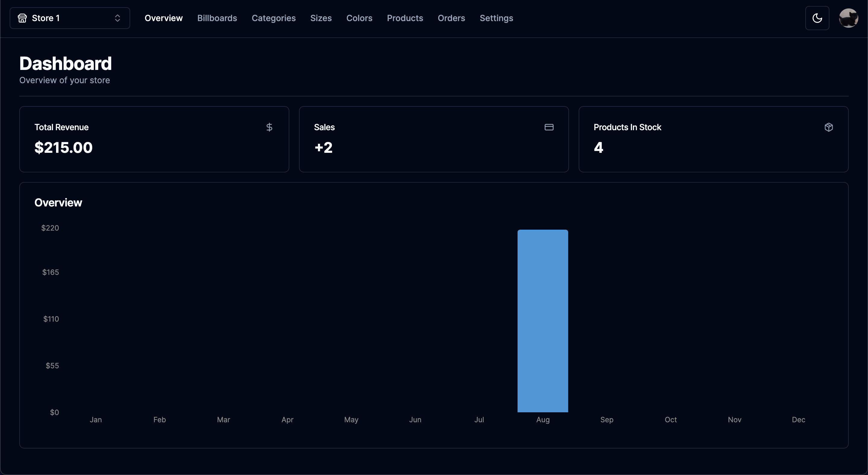Screen dimensions: 868x475
Task: Open the Orders page
Action: [451, 18]
